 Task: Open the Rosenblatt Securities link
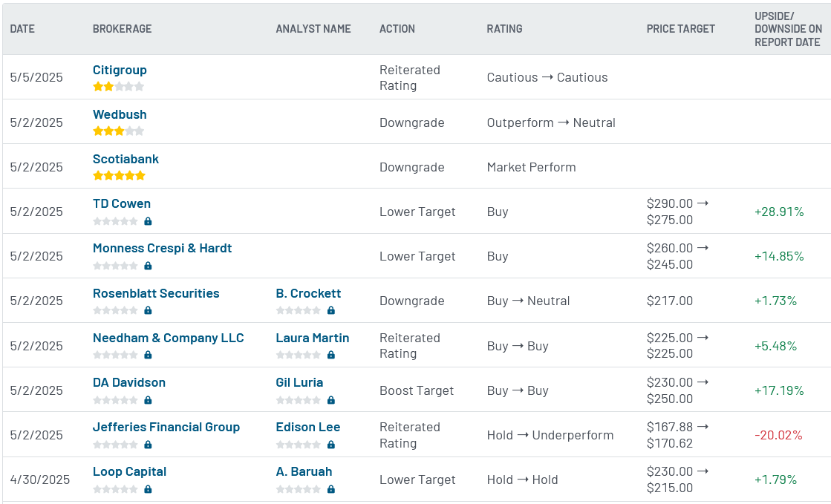[x=156, y=293]
